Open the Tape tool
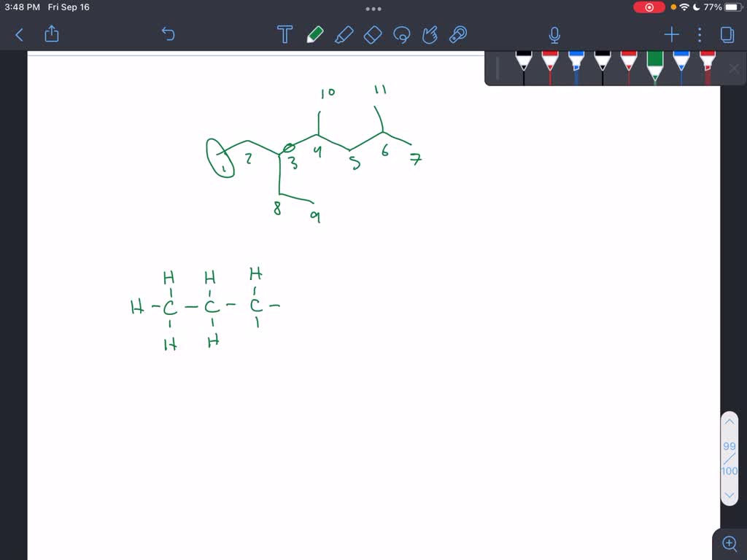The image size is (747, 560). pos(459,34)
